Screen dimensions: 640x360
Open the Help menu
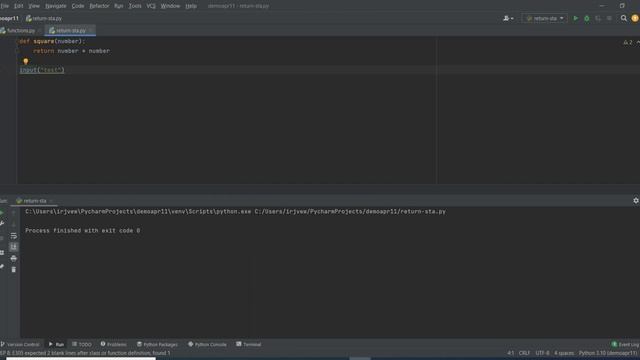pos(191,6)
